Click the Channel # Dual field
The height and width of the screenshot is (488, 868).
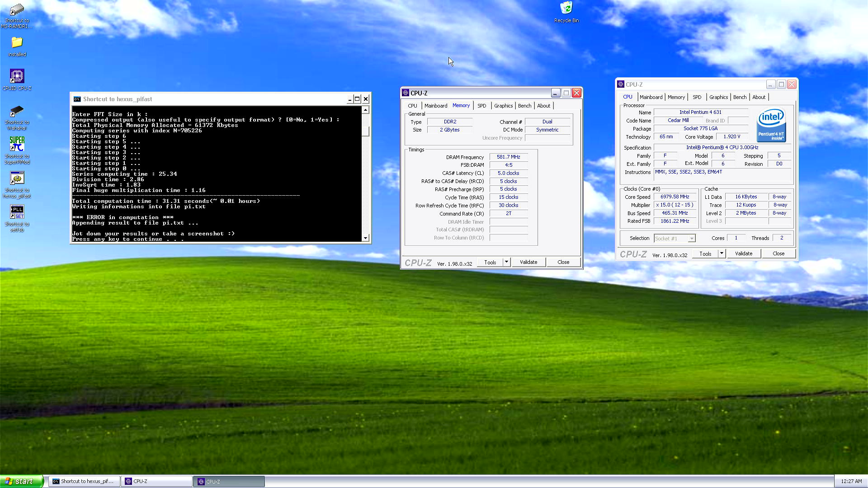tap(547, 122)
